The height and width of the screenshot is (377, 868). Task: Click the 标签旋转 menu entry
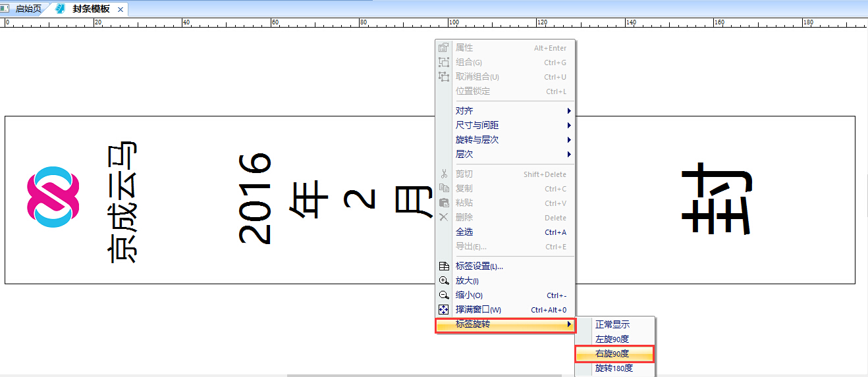(x=505, y=325)
